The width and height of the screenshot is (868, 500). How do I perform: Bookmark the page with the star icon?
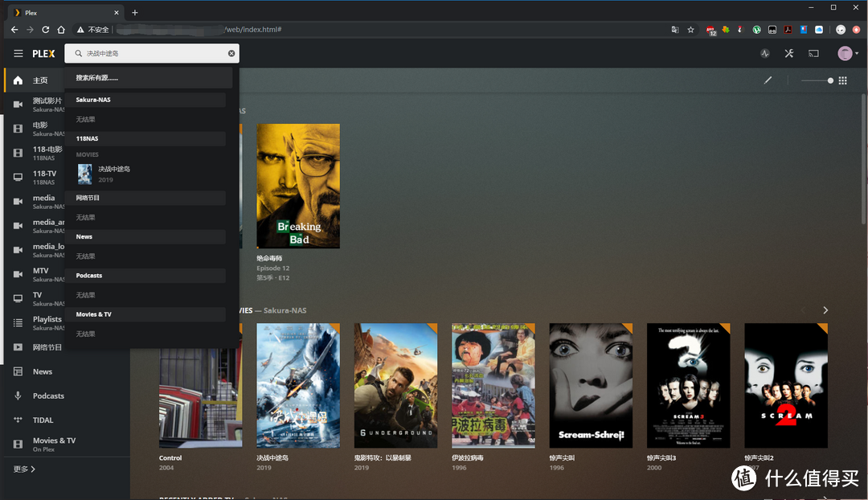click(690, 30)
